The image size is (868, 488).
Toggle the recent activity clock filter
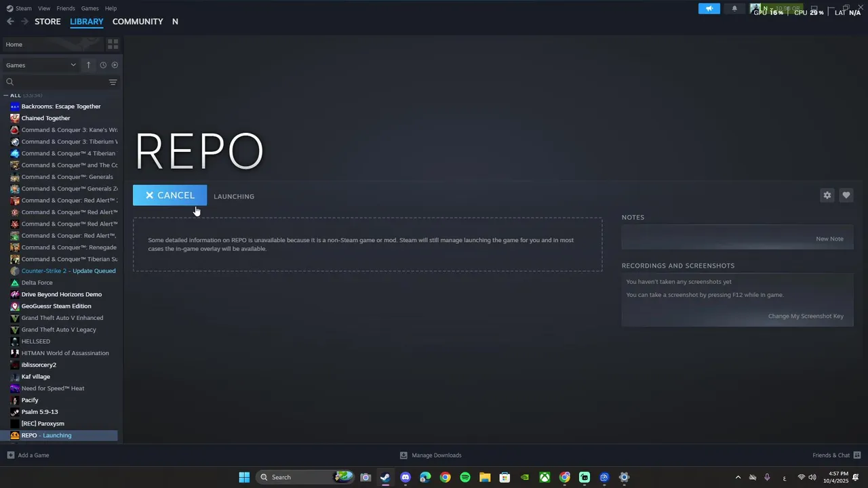coord(103,65)
